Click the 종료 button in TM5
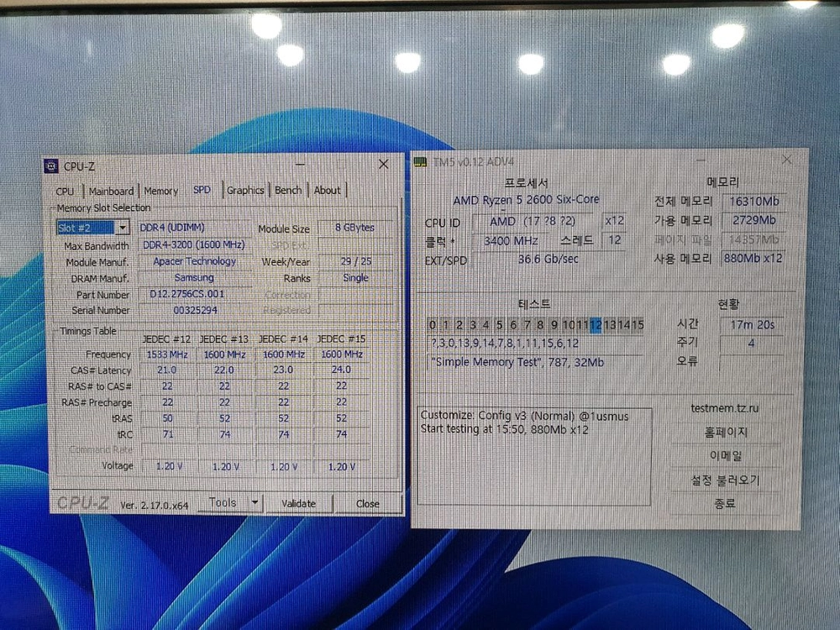The height and width of the screenshot is (630, 840). click(x=726, y=503)
